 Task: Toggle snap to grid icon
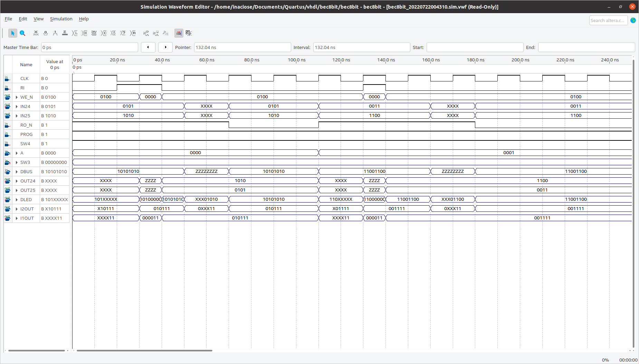click(x=189, y=33)
